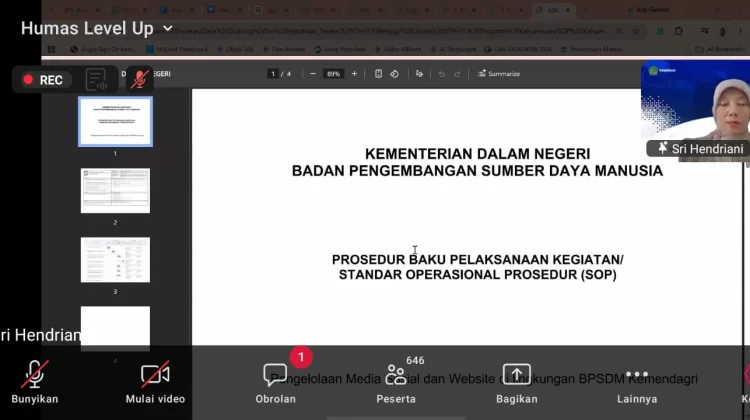The height and width of the screenshot is (420, 750).
Task: Open LAN DATATHON 2024 bookmark
Action: [x=518, y=49]
